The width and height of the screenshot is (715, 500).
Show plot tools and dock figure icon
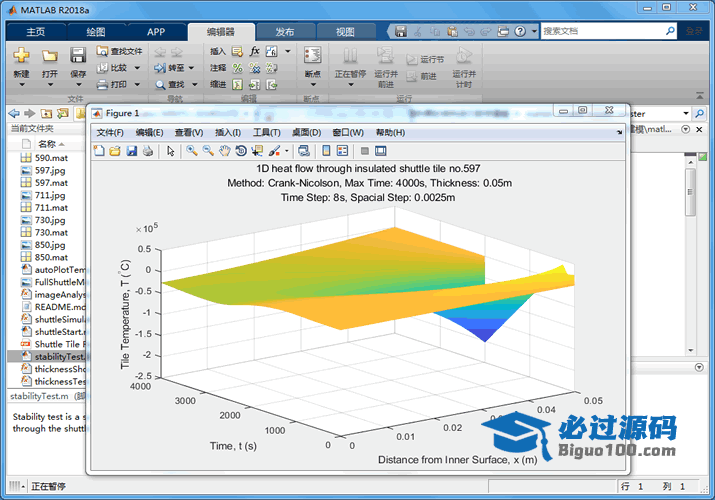pyautogui.click(x=380, y=151)
